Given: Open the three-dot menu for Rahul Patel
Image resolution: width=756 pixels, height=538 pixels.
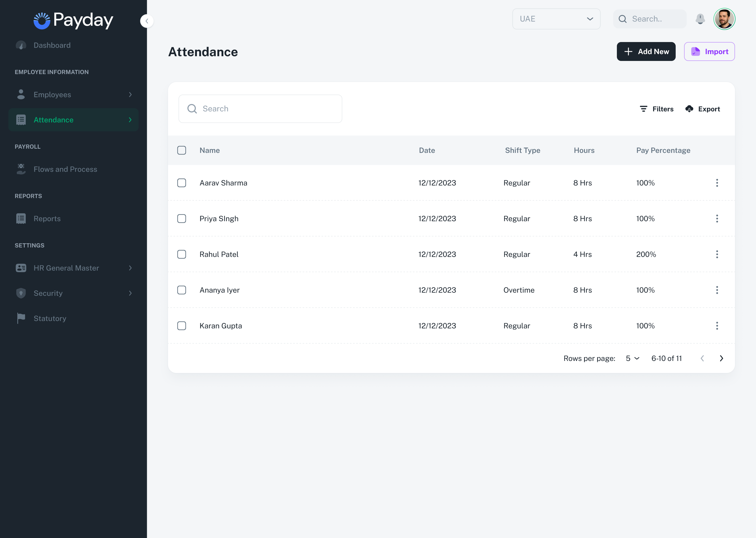Looking at the screenshot, I should point(717,255).
